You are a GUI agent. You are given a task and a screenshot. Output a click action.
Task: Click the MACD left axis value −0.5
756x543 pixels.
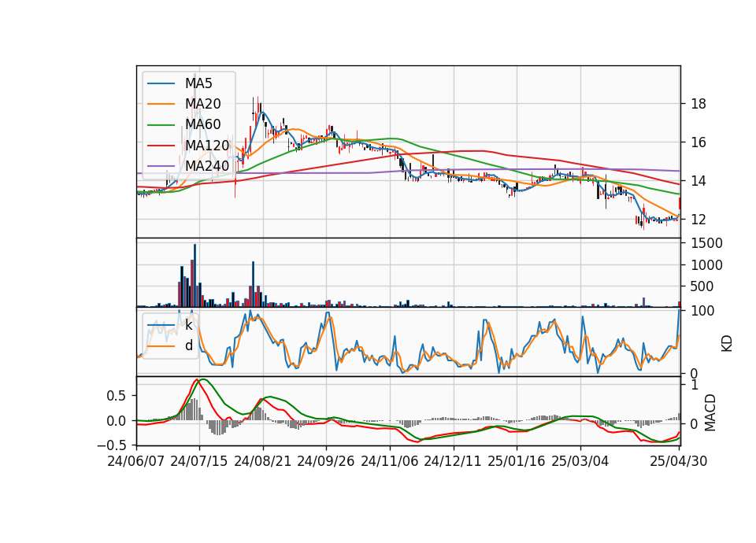111,445
